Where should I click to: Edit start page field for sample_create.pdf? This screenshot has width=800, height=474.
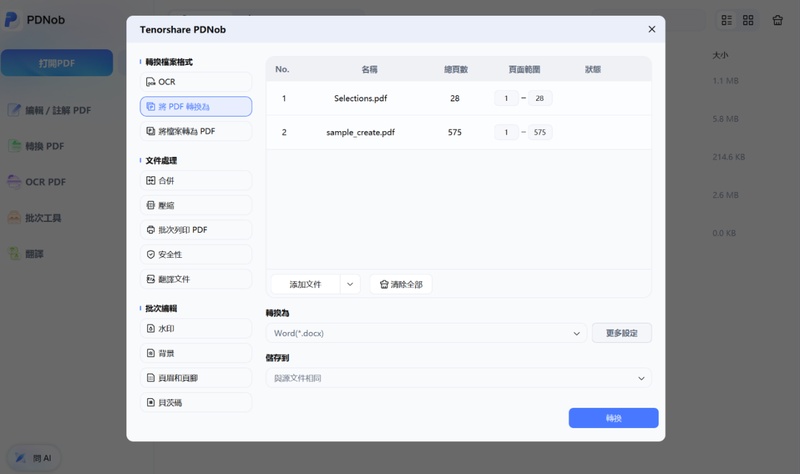[x=506, y=132]
